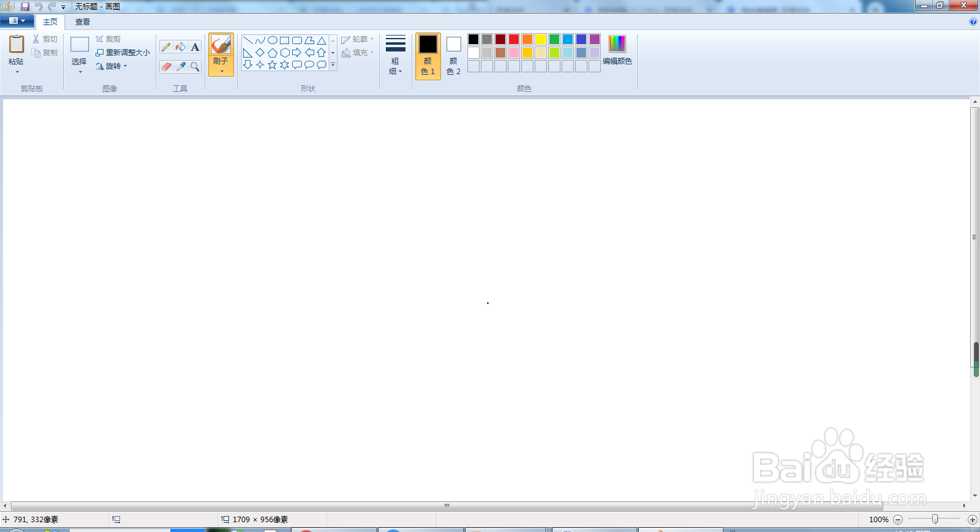This screenshot has width=980, height=532.
Task: Click the 编辑颜色 button
Action: point(617,50)
